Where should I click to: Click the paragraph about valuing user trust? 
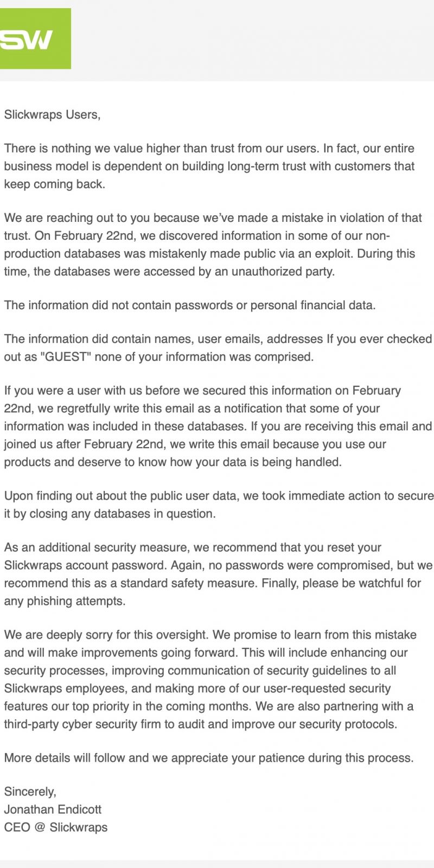pyautogui.click(x=209, y=166)
